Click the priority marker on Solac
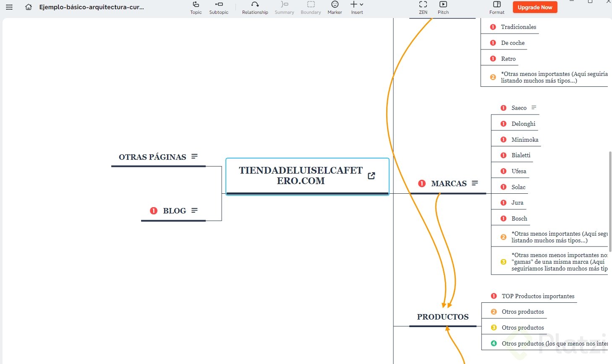612x364 pixels. click(504, 187)
